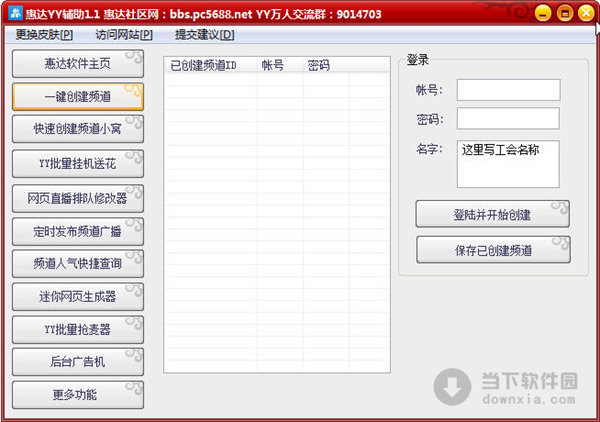Open 快速创建频道小窝
This screenshot has height=422, width=600.
click(78, 129)
